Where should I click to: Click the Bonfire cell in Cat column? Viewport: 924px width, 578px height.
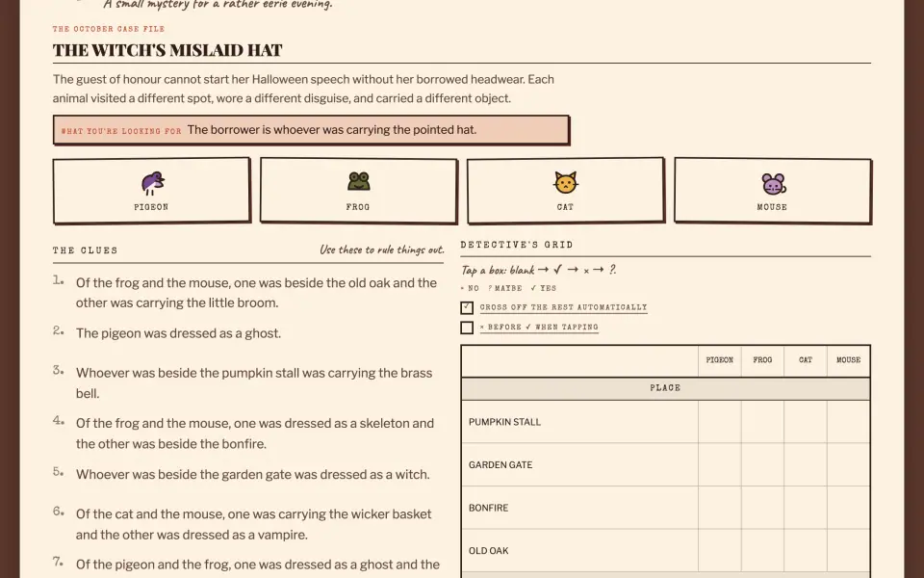[806, 508]
